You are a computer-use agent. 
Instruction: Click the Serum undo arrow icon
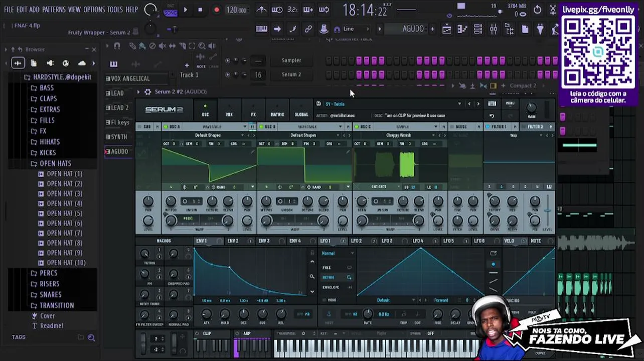[x=492, y=115]
